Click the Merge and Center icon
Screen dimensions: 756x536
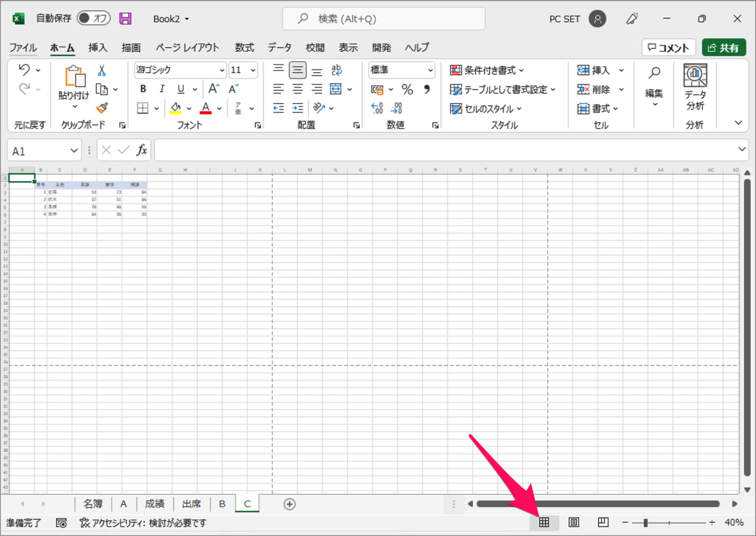336,89
